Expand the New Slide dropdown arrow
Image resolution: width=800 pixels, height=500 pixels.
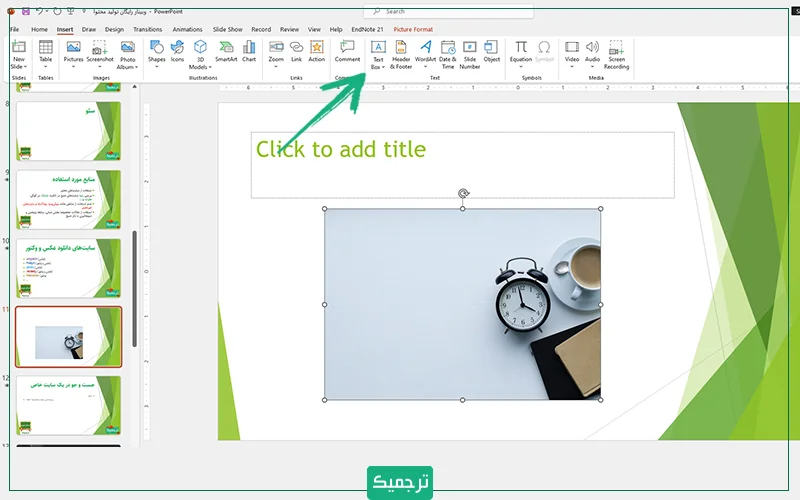click(x=25, y=67)
